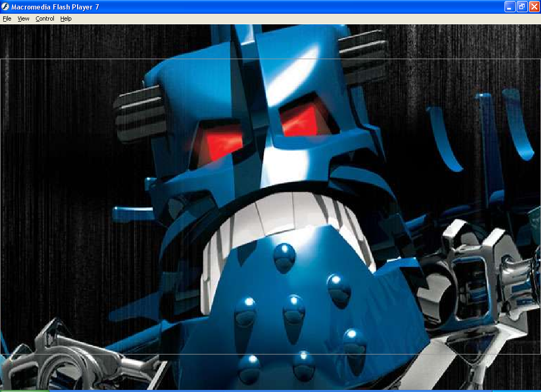Minimize the Flash Player window
Screen dimensions: 541x392
[510, 6]
